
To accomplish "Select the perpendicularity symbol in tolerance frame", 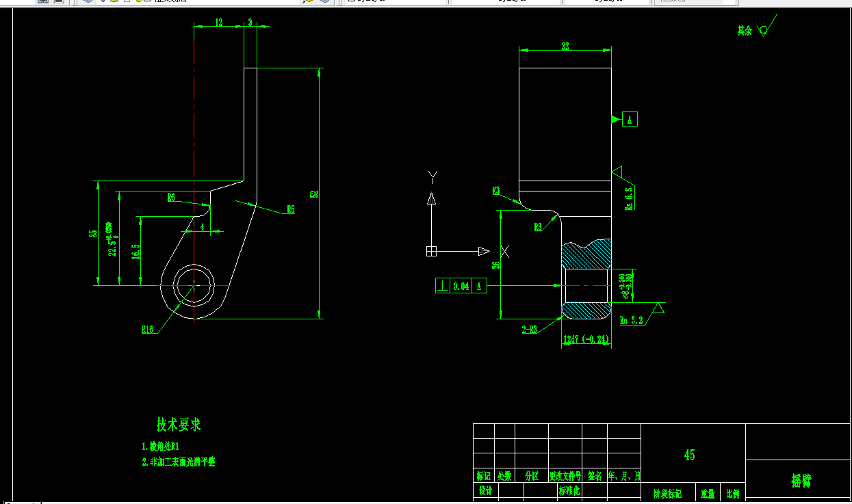I will pos(443,286).
